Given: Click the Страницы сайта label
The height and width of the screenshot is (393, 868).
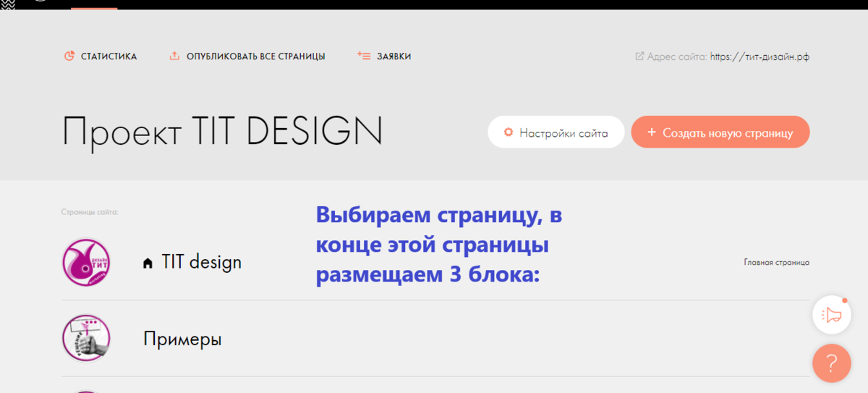Looking at the screenshot, I should pos(90,212).
